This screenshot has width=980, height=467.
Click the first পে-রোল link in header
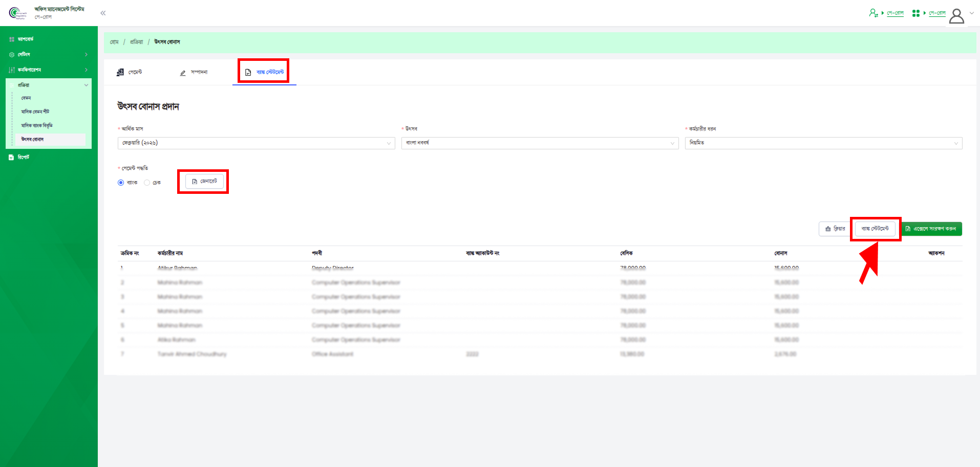895,13
